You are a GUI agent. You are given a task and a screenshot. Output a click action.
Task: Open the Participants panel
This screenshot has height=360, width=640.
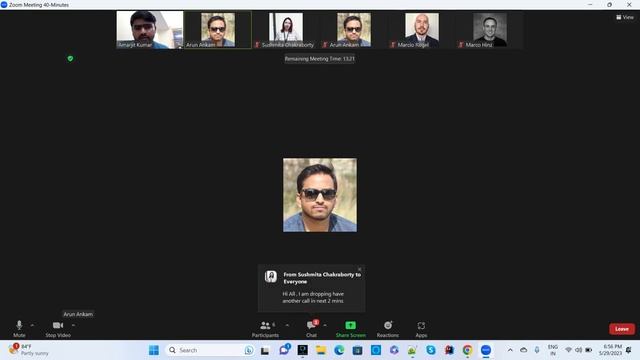265,329
